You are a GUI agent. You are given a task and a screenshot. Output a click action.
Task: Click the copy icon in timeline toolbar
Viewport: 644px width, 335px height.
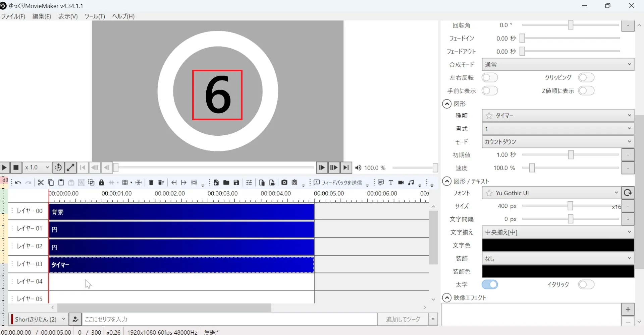(x=51, y=183)
